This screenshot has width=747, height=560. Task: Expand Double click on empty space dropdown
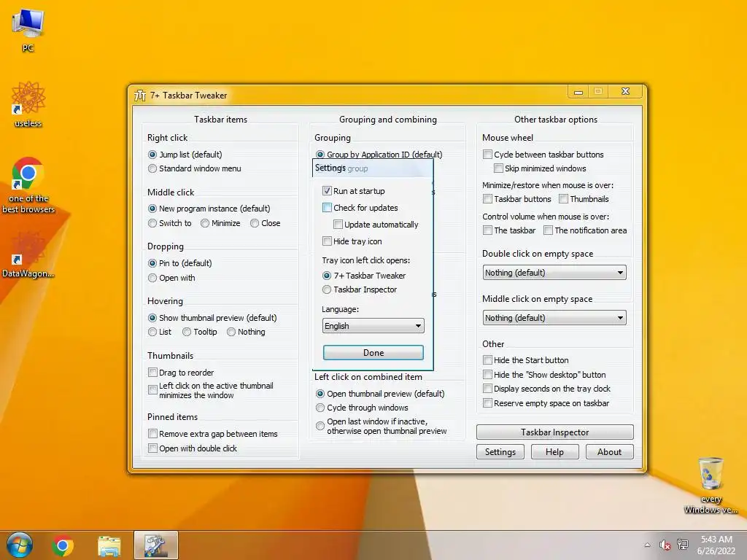point(554,273)
